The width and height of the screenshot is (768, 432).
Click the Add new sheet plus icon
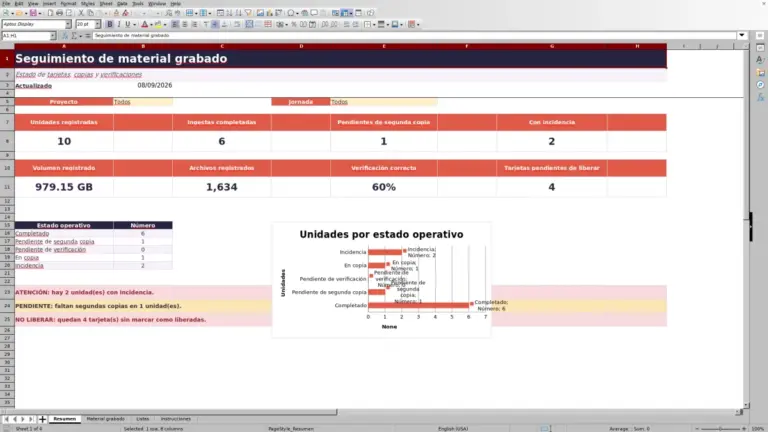click(x=42, y=419)
